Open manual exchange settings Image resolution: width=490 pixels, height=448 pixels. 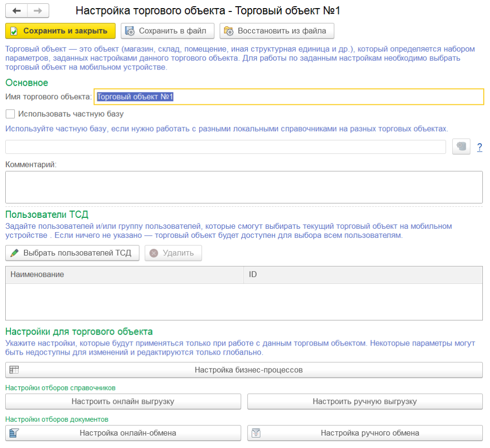(365, 433)
